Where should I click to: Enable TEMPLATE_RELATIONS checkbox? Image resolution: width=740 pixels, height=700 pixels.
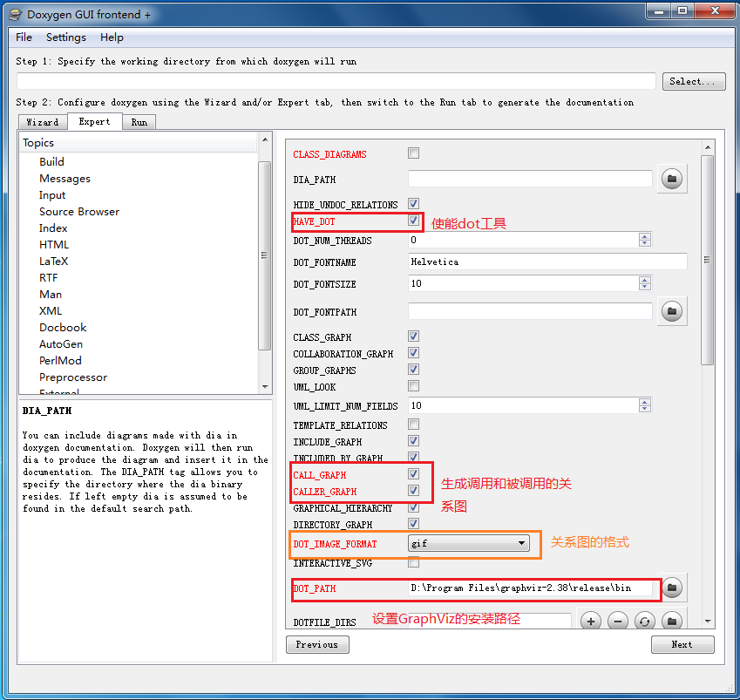point(413,424)
